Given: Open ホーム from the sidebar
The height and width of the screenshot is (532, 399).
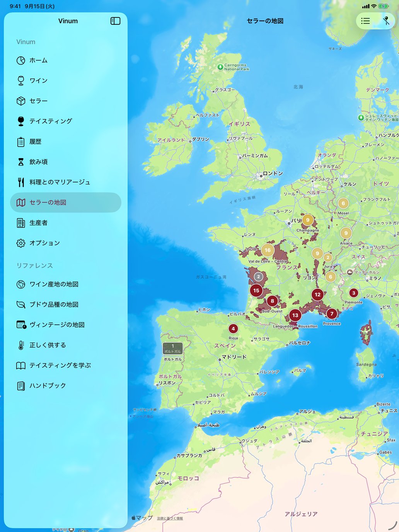Looking at the screenshot, I should pyautogui.click(x=66, y=60).
